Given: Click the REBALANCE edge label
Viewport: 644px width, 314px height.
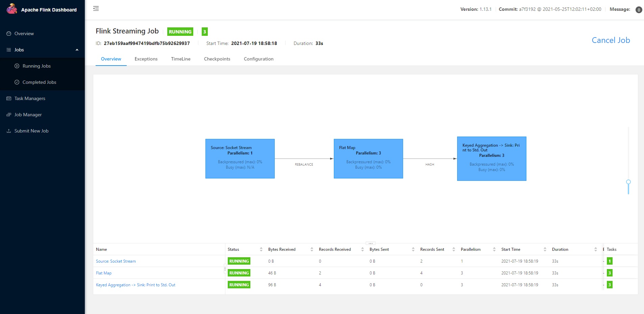Looking at the screenshot, I should tap(304, 165).
